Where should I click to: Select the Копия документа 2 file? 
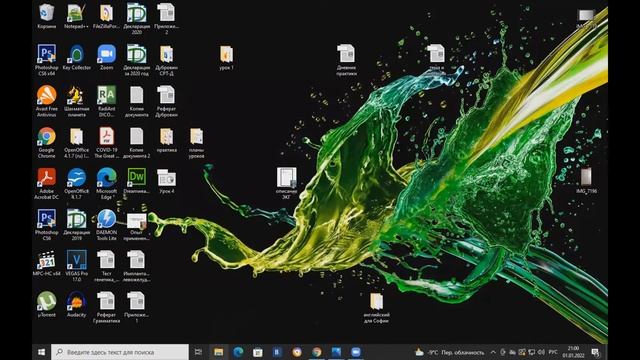(136, 142)
